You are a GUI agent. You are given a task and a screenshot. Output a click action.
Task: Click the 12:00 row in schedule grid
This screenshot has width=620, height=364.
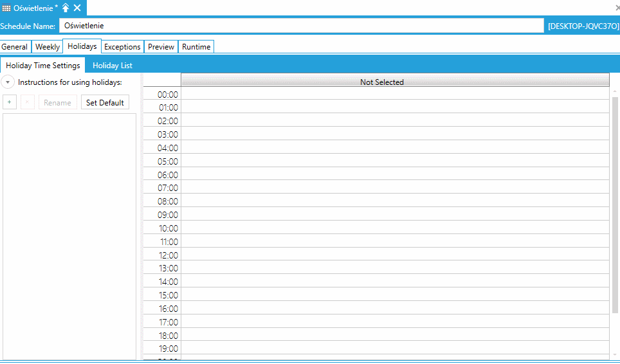click(x=395, y=254)
